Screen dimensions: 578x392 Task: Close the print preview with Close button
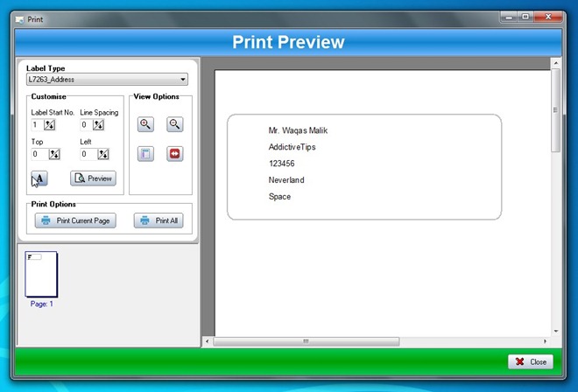click(x=531, y=361)
